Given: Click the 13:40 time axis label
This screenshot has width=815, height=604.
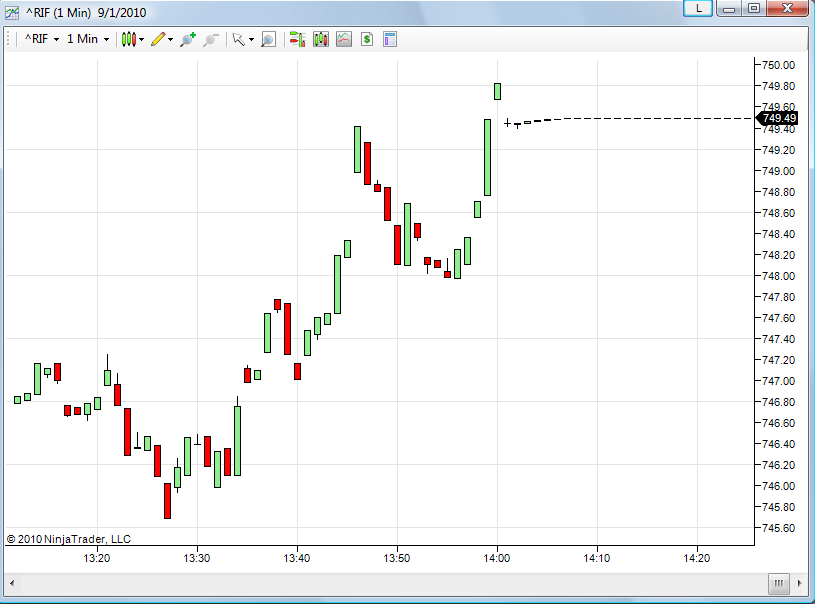Looking at the screenshot, I should pos(297,558).
